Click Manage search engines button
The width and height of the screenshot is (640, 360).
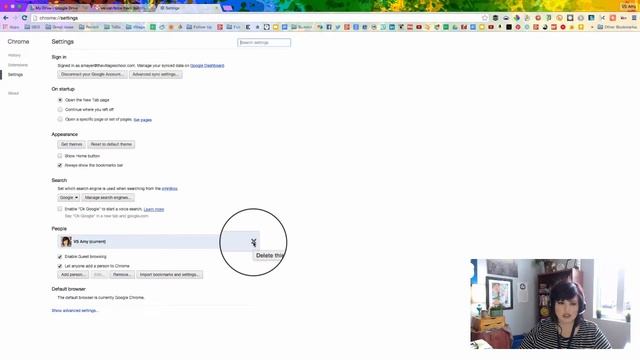108,198
